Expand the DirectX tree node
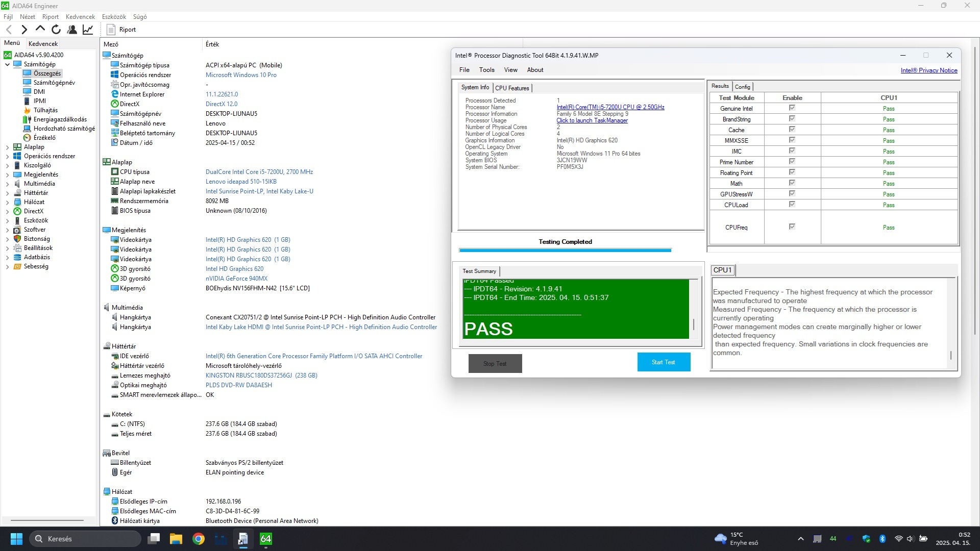 coord(7,211)
